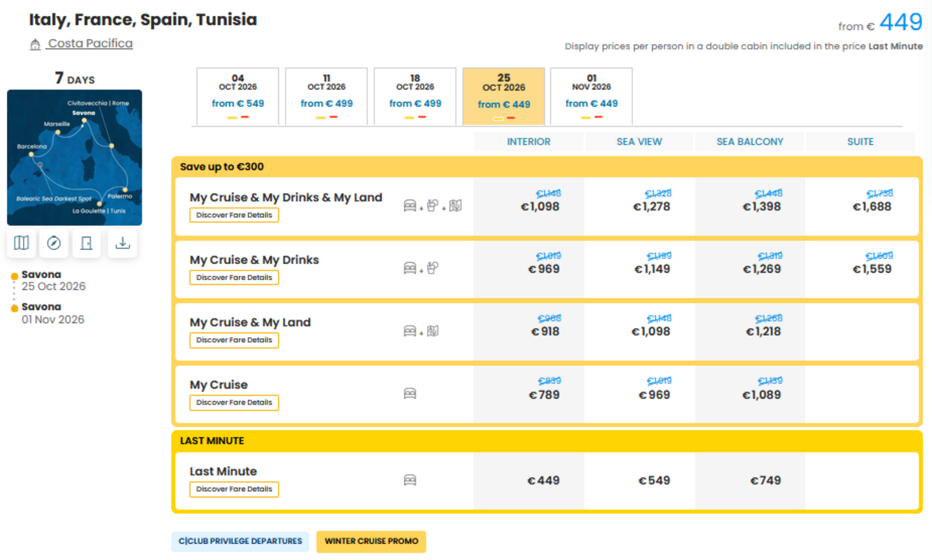Screen dimensions: 932x560
Task: Choose the €449 Last Minute interior price
Action: 543,481
